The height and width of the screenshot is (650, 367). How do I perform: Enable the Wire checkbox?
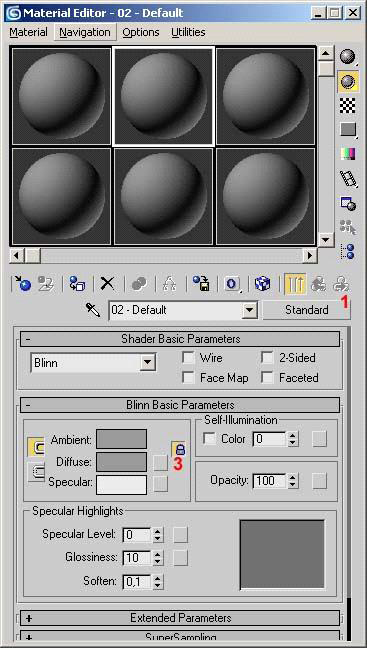188,357
